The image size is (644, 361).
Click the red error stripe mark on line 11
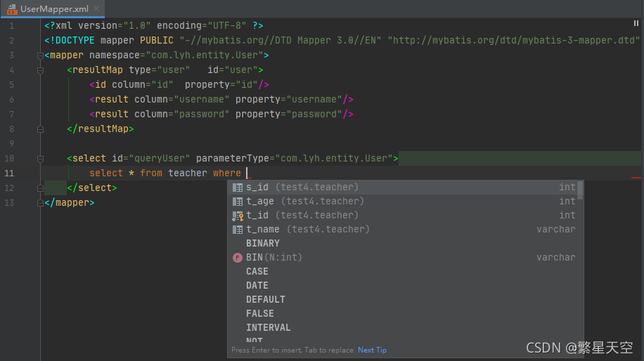click(636, 178)
